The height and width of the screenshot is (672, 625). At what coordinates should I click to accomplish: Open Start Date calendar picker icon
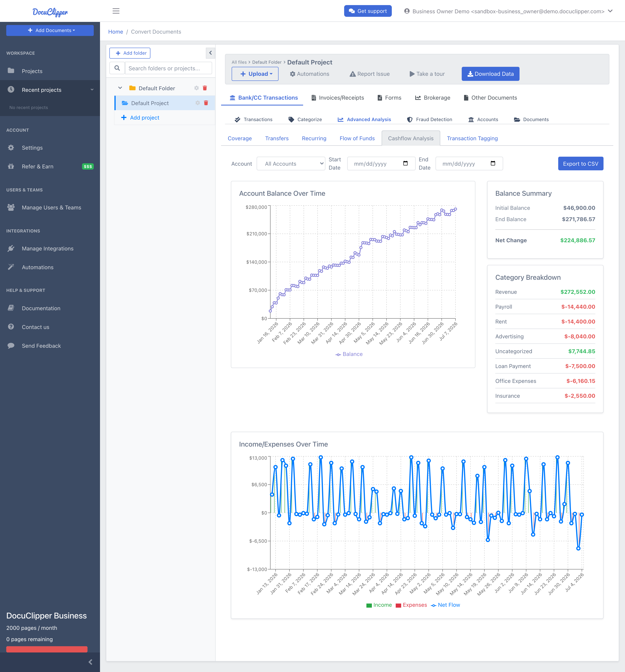tap(405, 163)
